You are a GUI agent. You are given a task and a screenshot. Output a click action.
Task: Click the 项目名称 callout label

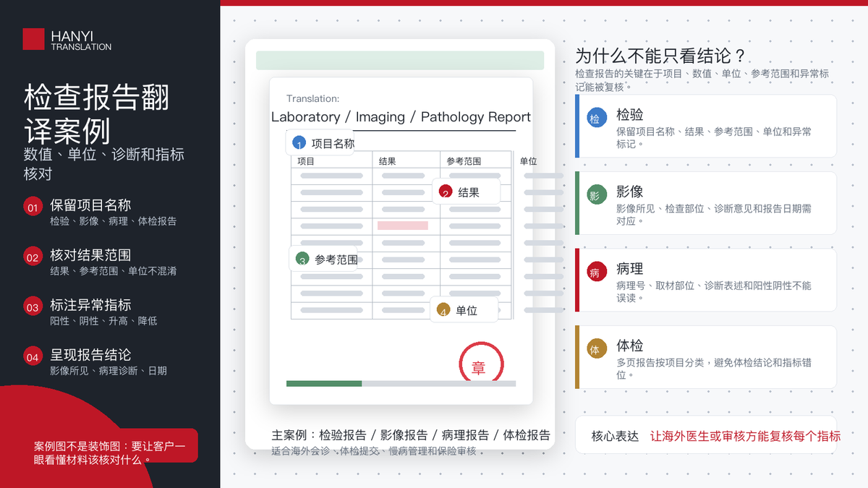click(x=333, y=143)
